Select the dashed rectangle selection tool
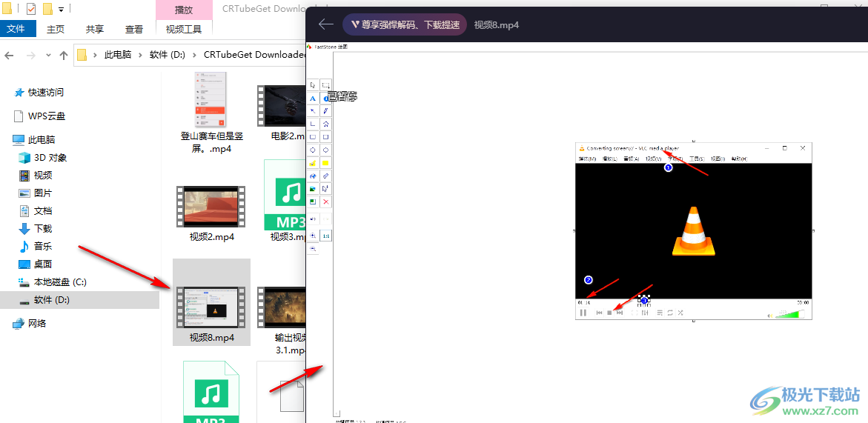 [326, 85]
